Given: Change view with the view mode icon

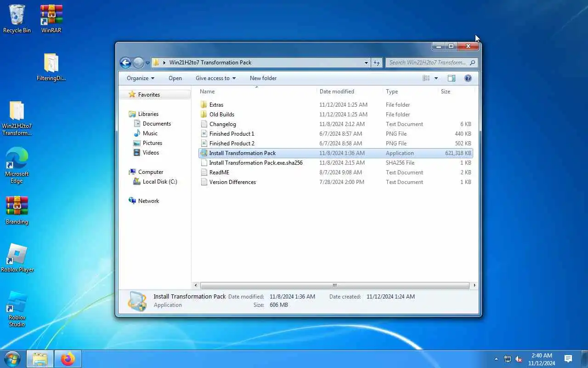Looking at the screenshot, I should [x=426, y=78].
